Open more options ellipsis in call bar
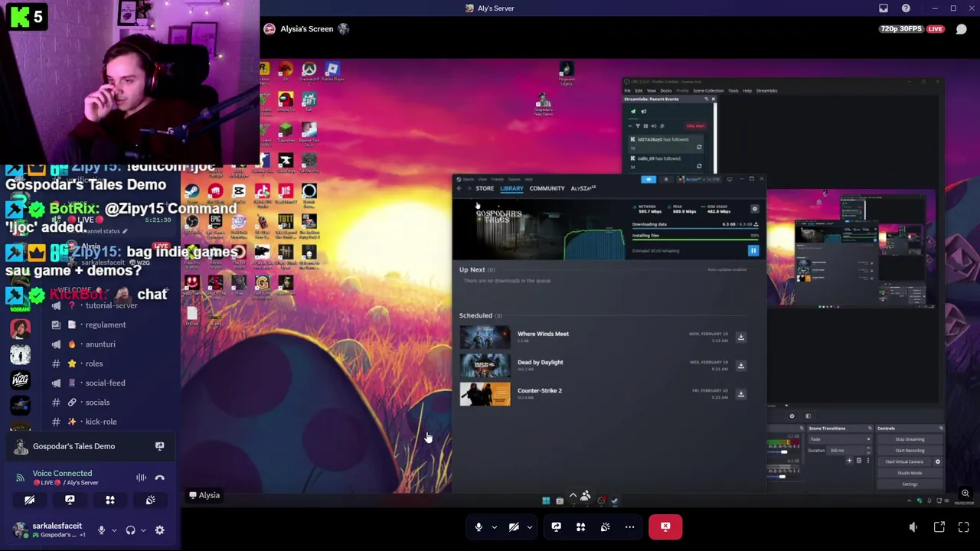Image resolution: width=980 pixels, height=551 pixels. tap(629, 527)
